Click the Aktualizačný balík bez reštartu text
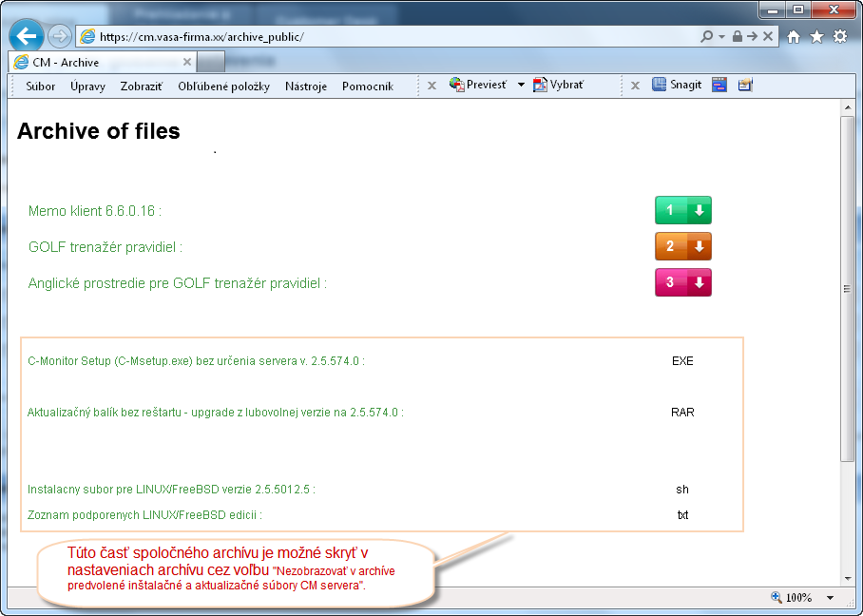863x616 pixels. pyautogui.click(x=215, y=413)
